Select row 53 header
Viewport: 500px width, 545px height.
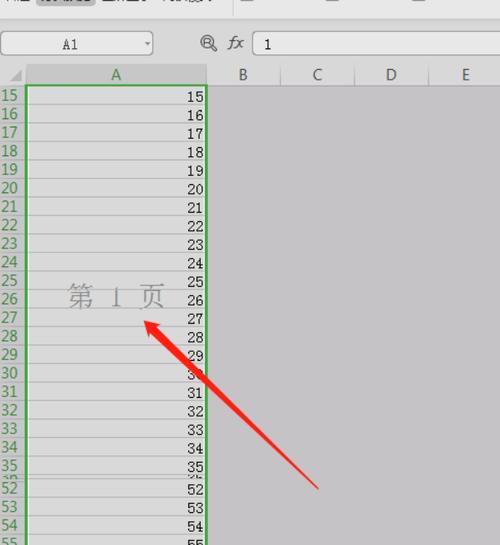(12, 506)
